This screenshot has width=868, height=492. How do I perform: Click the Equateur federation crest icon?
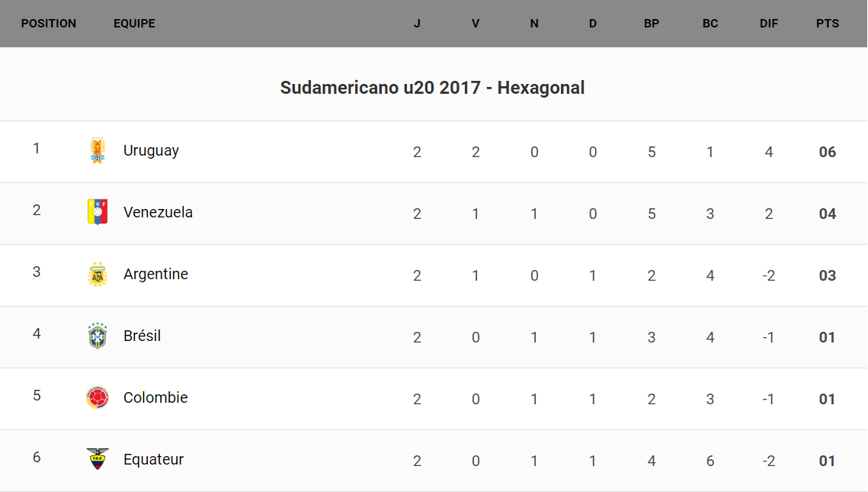[97, 459]
